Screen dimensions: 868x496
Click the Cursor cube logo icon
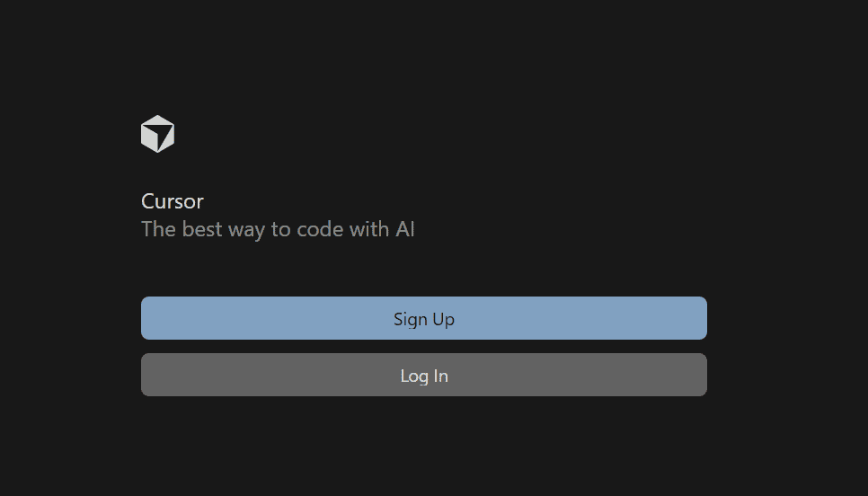tap(157, 134)
